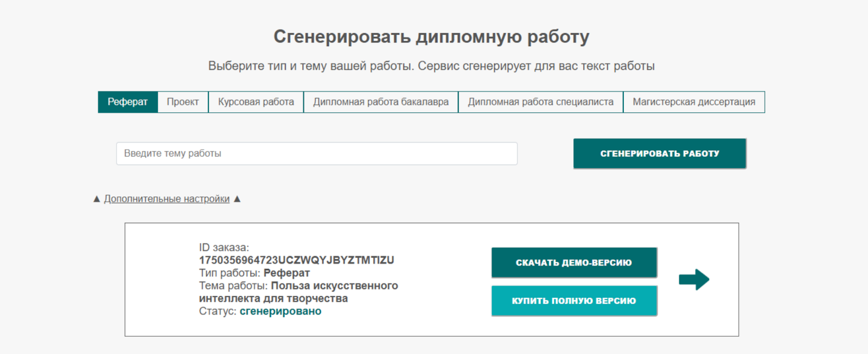Choose the Курсовая работа tab
This screenshot has height=354, width=868.
pyautogui.click(x=256, y=102)
